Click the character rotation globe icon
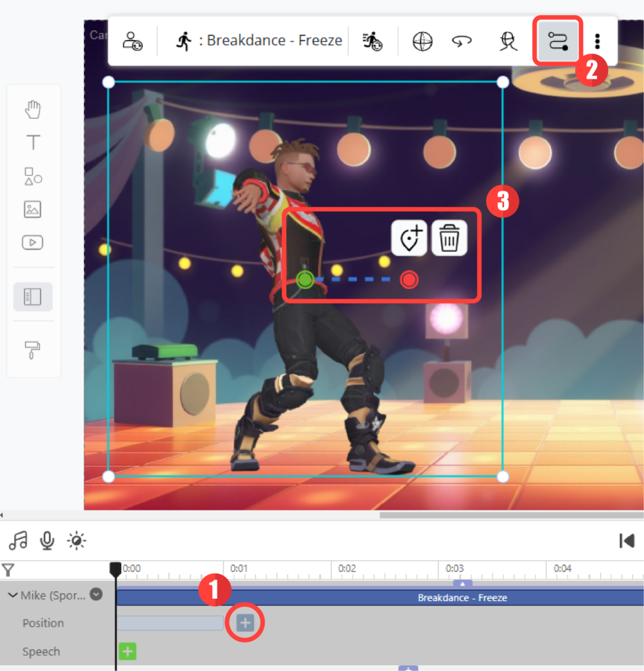 (x=423, y=41)
